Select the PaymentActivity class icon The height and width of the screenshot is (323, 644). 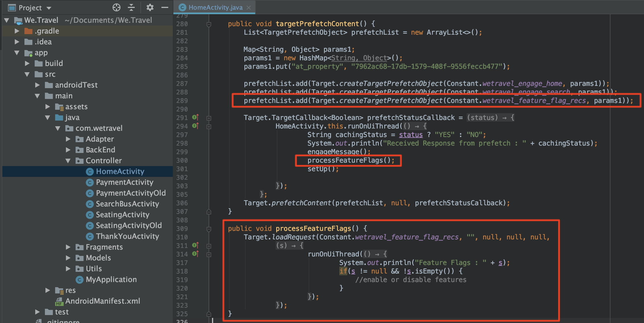pos(90,182)
